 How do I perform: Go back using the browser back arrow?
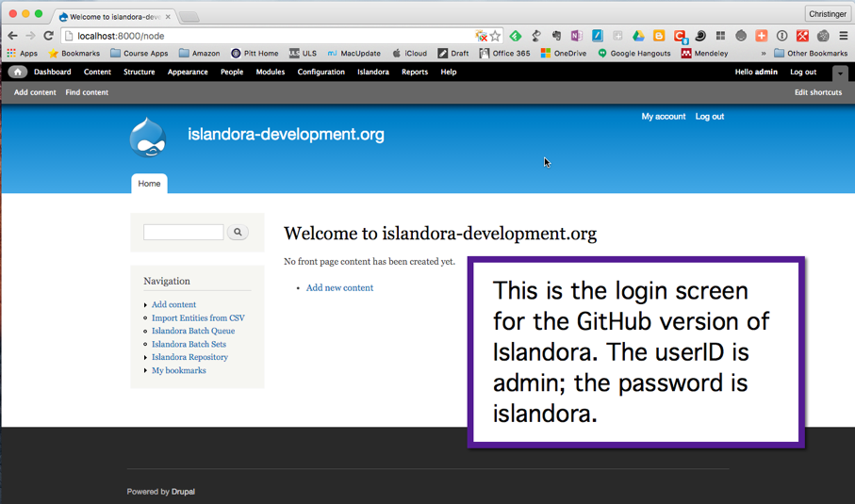[12, 36]
